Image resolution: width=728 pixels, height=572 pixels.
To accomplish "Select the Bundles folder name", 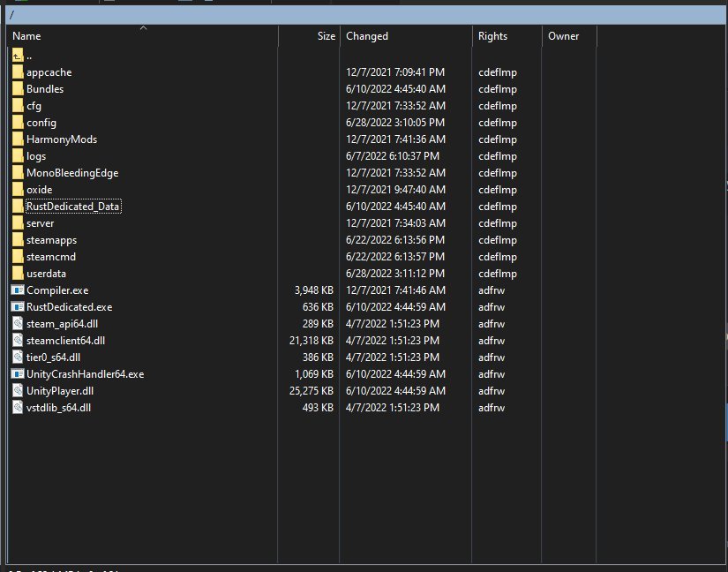I will (45, 89).
